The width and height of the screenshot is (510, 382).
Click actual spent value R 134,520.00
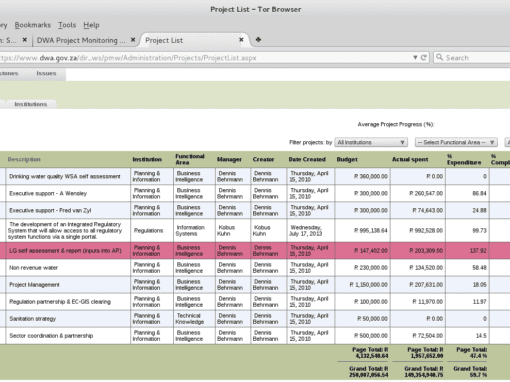pos(426,268)
